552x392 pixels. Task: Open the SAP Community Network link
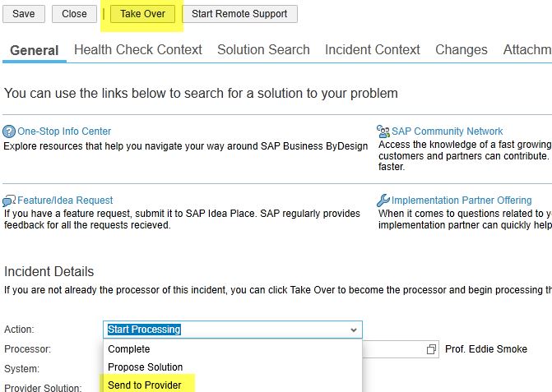447,131
